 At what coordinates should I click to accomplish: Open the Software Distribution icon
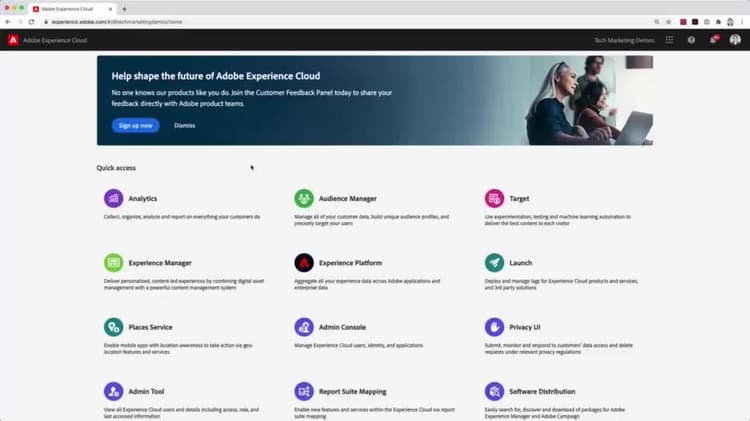494,391
